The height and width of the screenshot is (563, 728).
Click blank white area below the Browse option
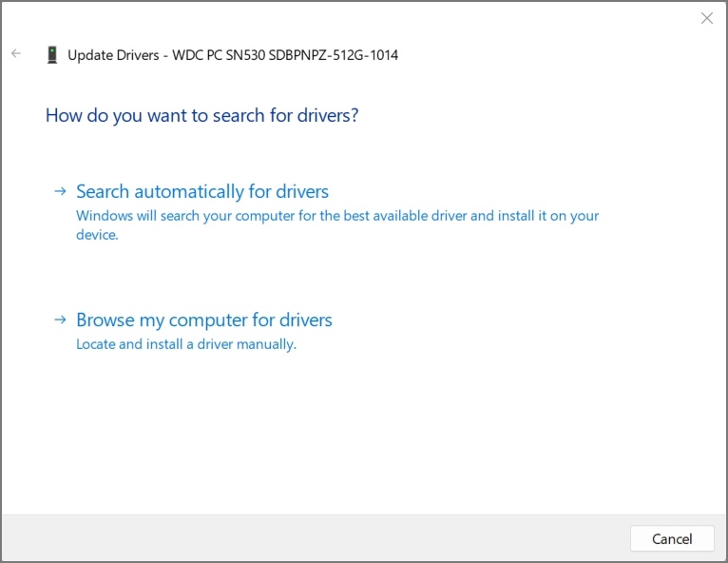(361, 428)
